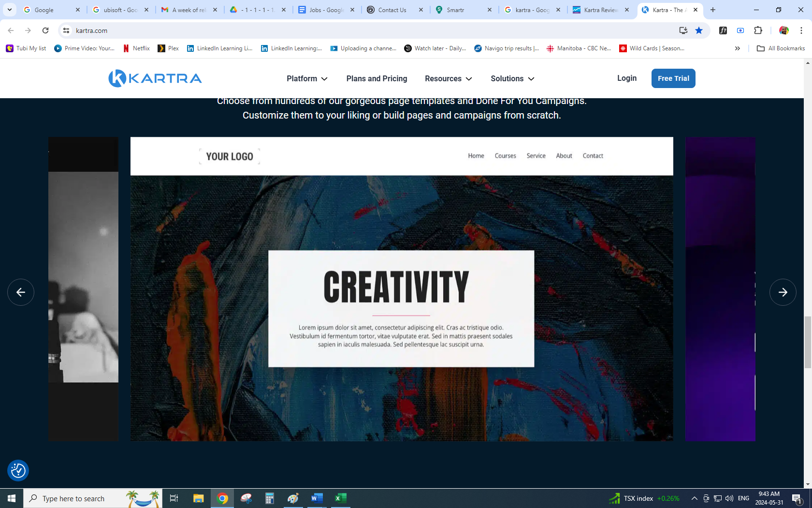The image size is (812, 508).
Task: Open the Chrome extensions puzzle icon
Action: click(x=758, y=30)
